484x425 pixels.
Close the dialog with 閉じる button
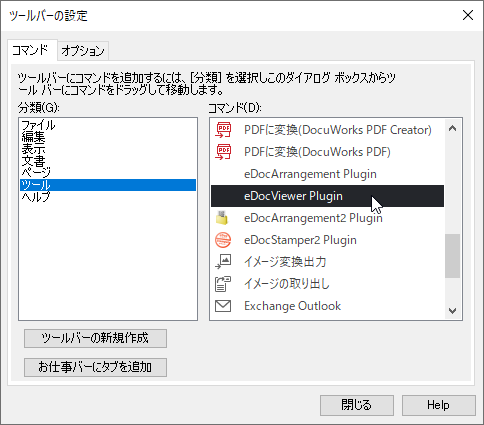[357, 405]
